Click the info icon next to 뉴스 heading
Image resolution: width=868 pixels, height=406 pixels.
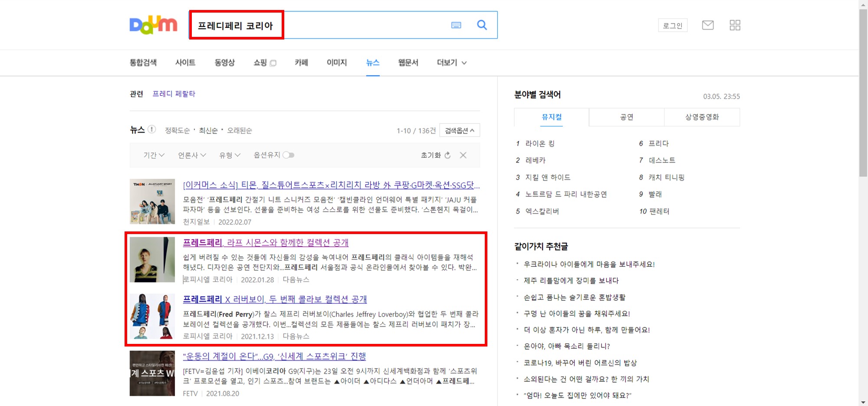click(151, 129)
